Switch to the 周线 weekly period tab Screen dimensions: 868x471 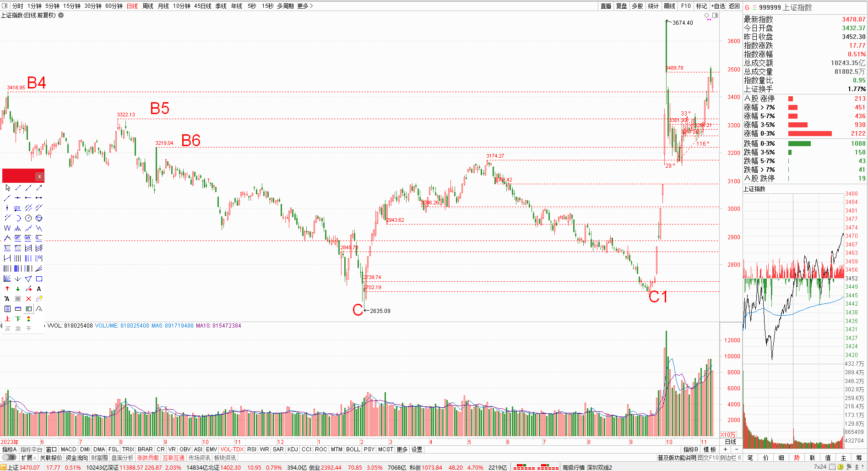tap(148, 6)
